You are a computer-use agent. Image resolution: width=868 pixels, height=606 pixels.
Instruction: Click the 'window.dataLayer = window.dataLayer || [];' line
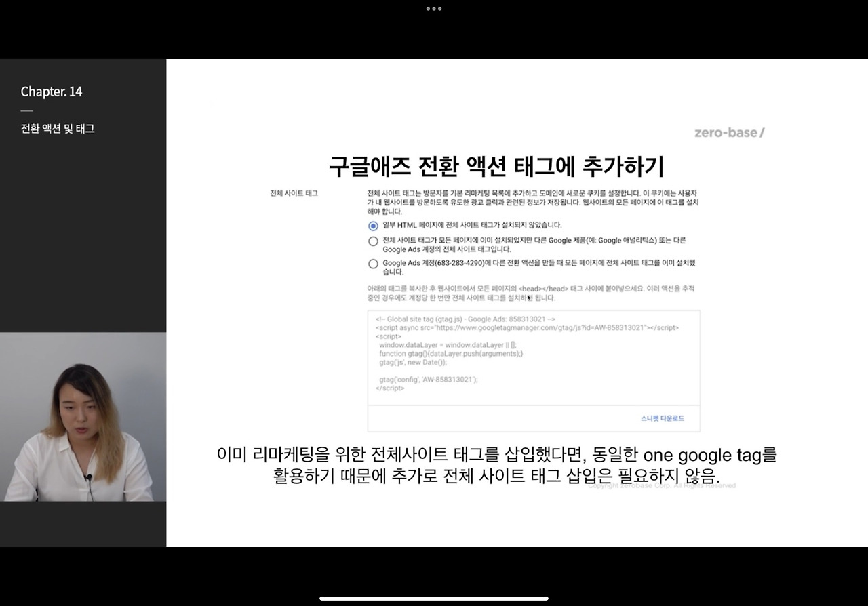(x=448, y=345)
